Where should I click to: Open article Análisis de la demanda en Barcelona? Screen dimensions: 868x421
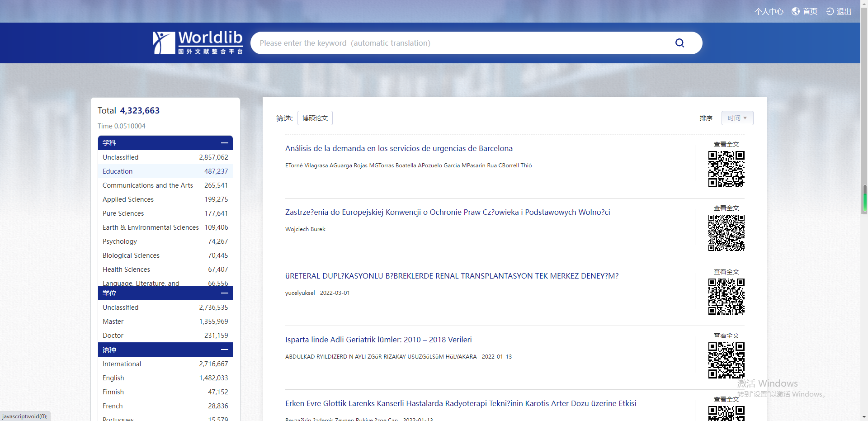399,148
